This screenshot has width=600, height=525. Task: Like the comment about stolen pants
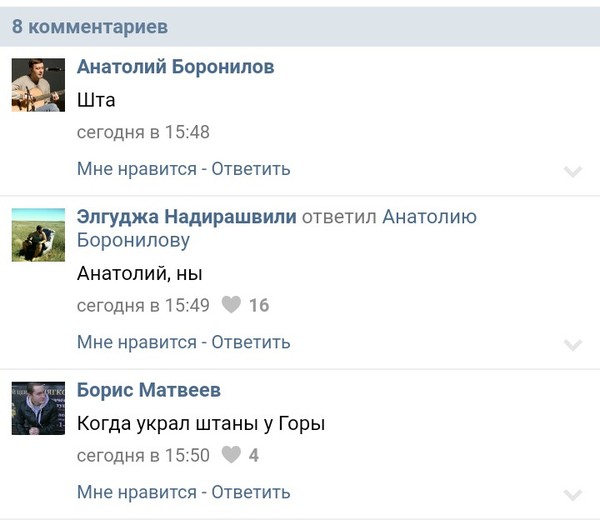point(136,492)
